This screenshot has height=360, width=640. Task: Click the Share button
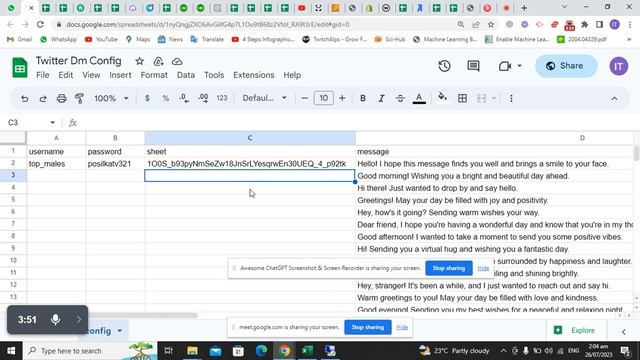point(566,66)
